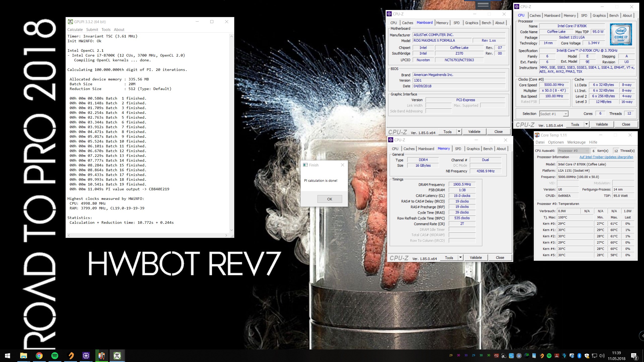The image size is (644, 362).
Task: Open the Optionen menu in Core Temp
Action: pos(556,142)
